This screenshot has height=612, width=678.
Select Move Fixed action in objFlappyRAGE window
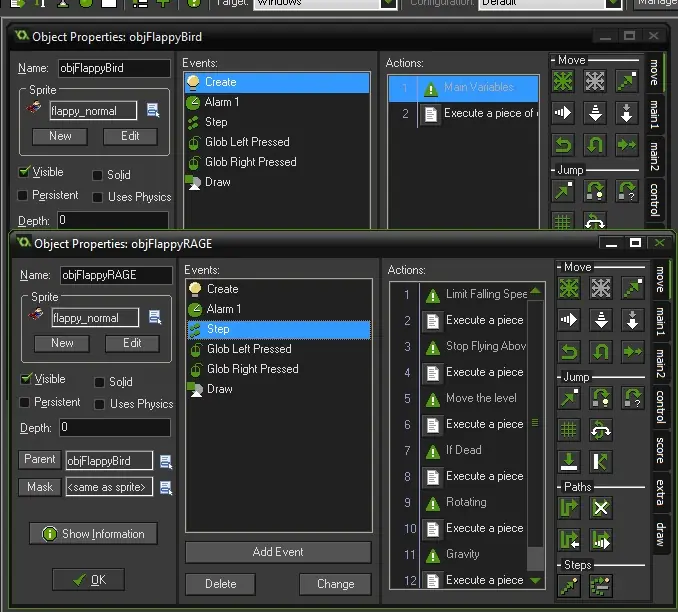[569, 288]
